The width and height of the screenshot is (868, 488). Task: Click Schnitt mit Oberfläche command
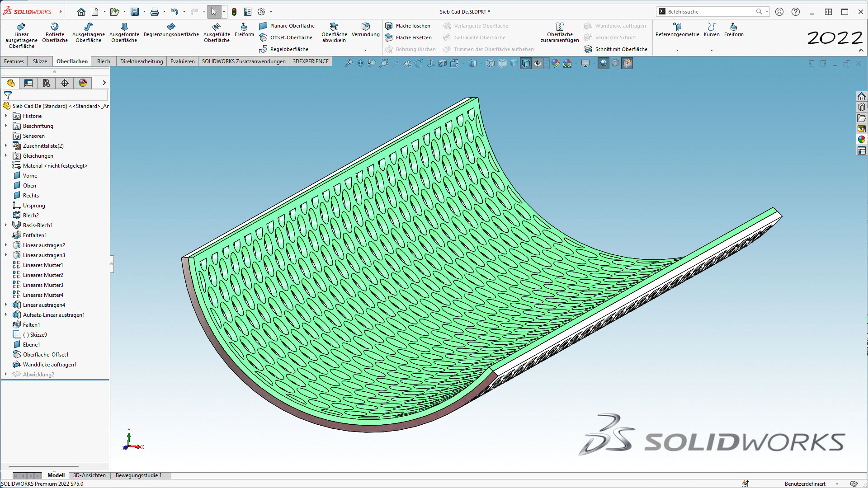pyautogui.click(x=616, y=49)
